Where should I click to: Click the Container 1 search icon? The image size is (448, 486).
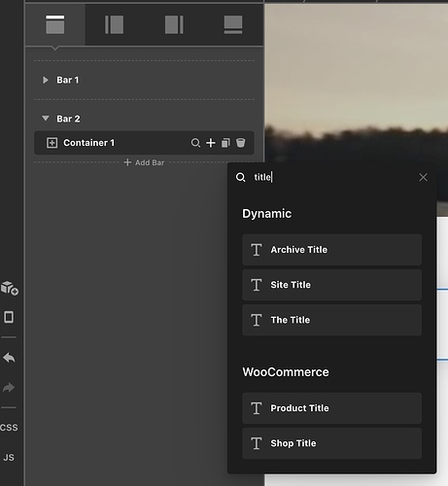click(195, 143)
